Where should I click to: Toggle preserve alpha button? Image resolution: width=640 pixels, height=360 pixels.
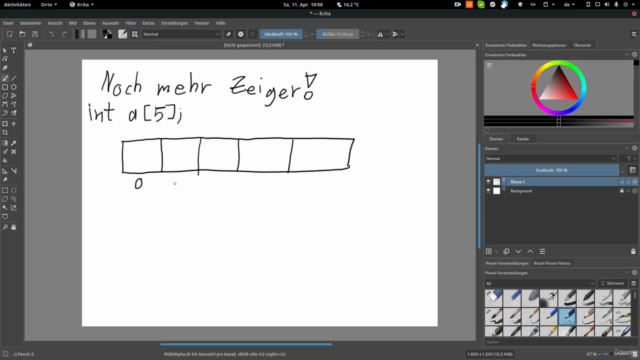pos(241,34)
